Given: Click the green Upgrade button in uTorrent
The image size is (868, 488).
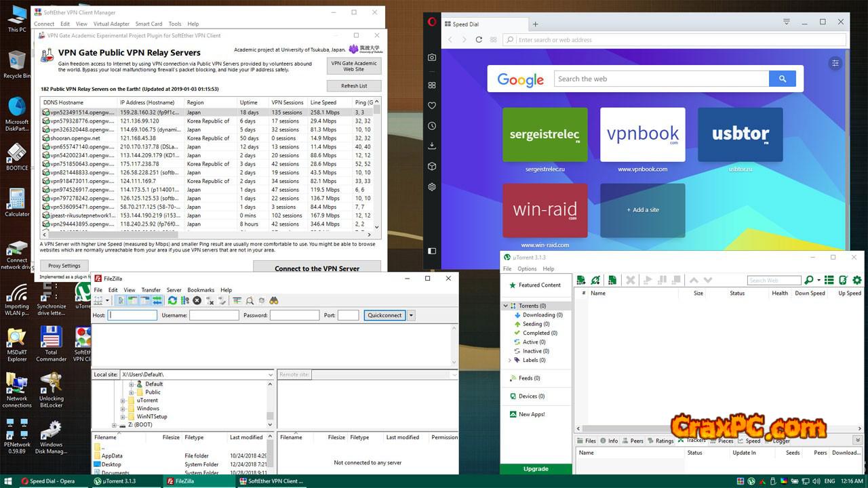Looking at the screenshot, I should click(x=536, y=468).
